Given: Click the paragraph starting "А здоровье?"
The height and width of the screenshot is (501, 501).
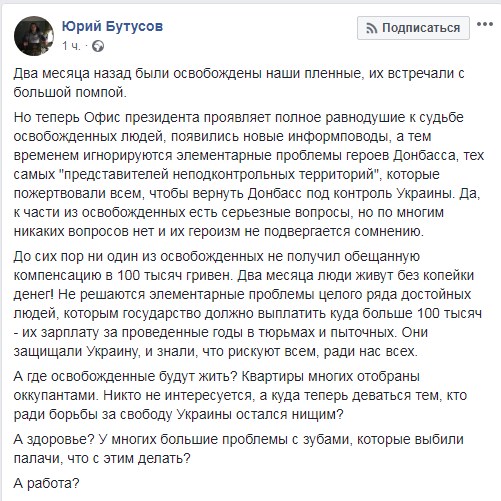Looking at the screenshot, I should click(239, 449).
